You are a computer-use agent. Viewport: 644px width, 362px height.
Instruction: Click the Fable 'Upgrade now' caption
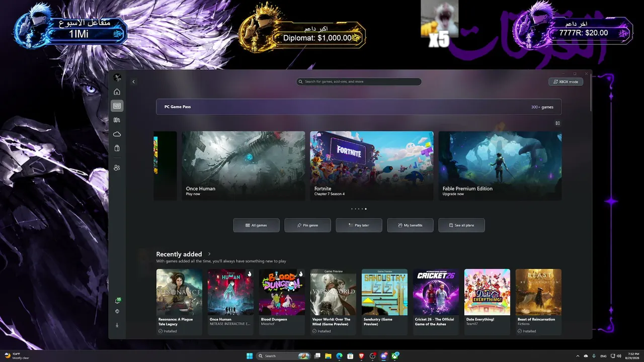453,194
